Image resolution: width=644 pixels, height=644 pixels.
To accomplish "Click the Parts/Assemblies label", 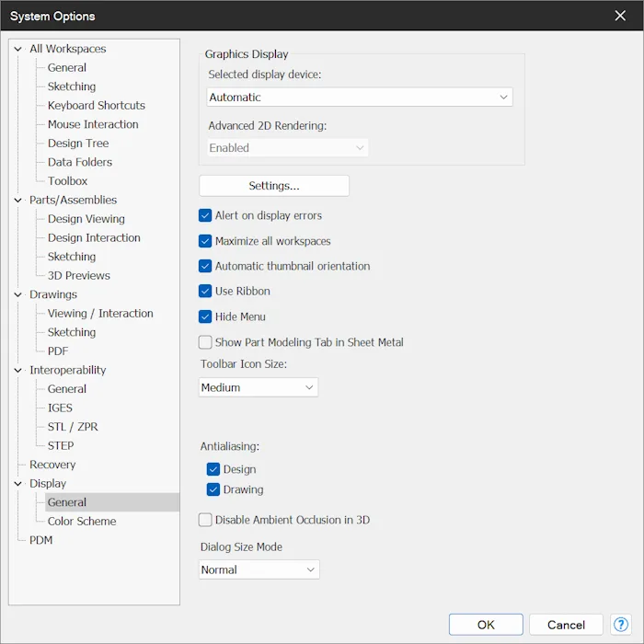I will click(73, 200).
